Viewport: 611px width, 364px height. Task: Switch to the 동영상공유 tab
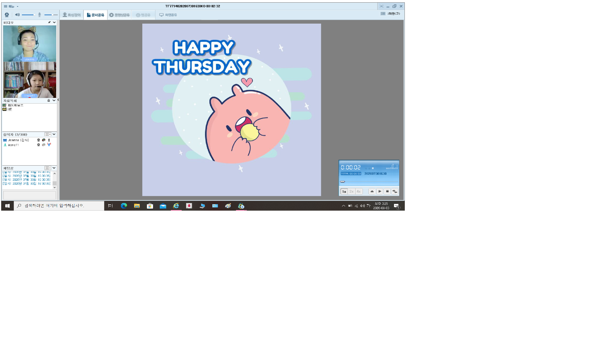coord(119,15)
